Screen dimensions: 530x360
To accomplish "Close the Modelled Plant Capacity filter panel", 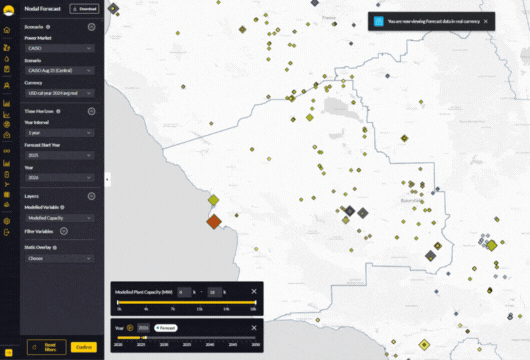I will 254,291.
